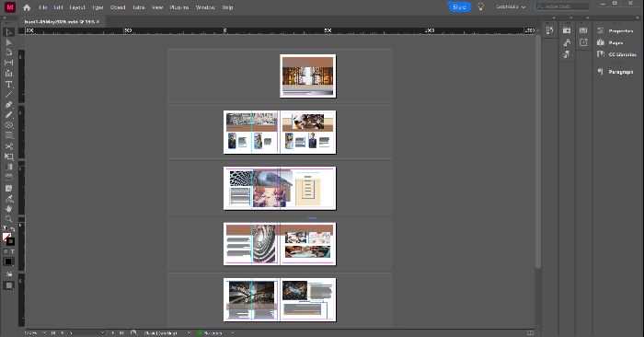Select the Gradient Feather tool

pos(9,177)
